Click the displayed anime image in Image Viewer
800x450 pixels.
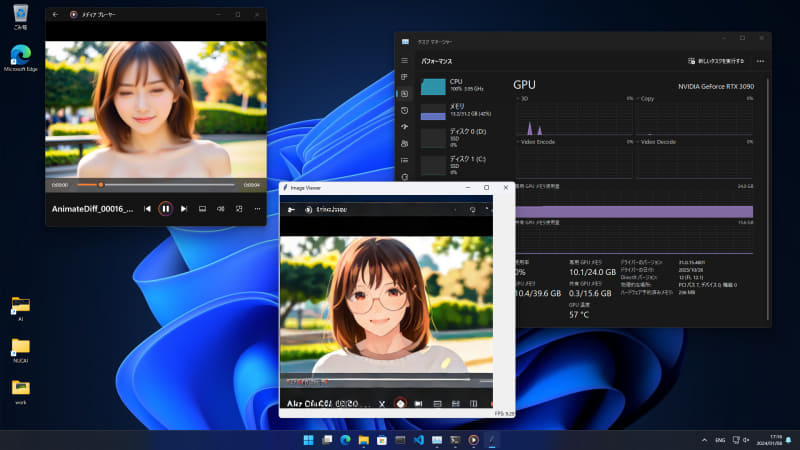point(386,305)
